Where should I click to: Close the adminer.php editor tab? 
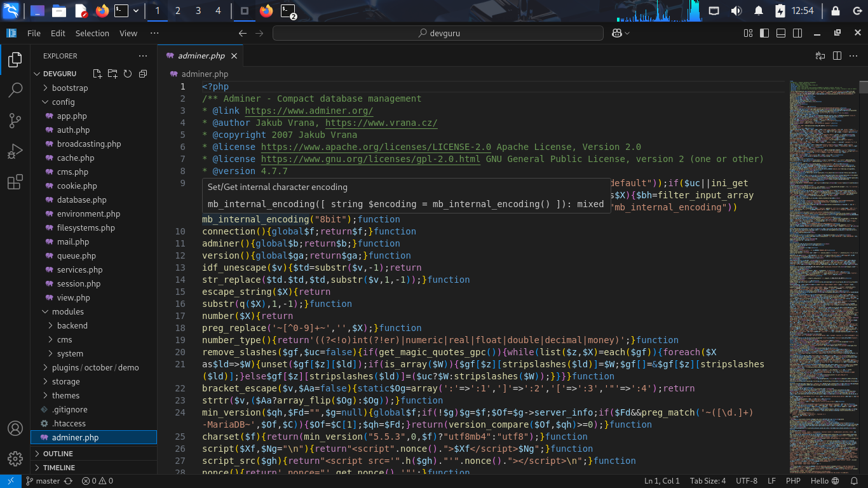234,56
